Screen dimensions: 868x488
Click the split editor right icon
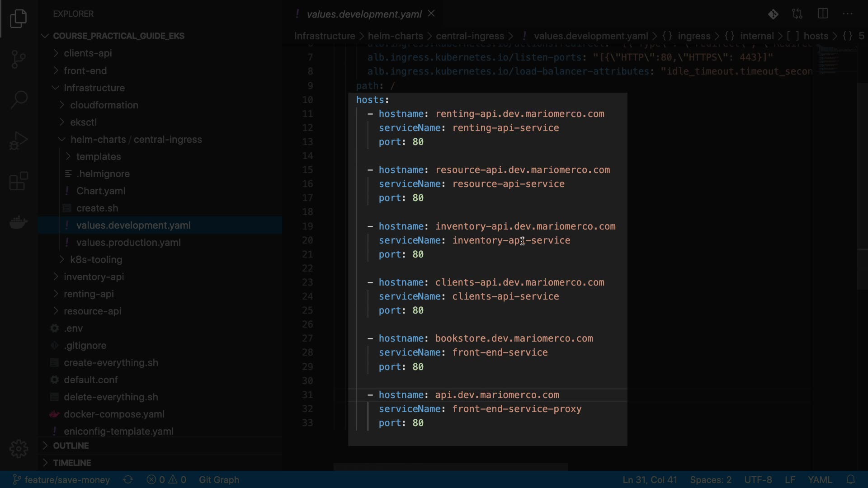coord(823,14)
